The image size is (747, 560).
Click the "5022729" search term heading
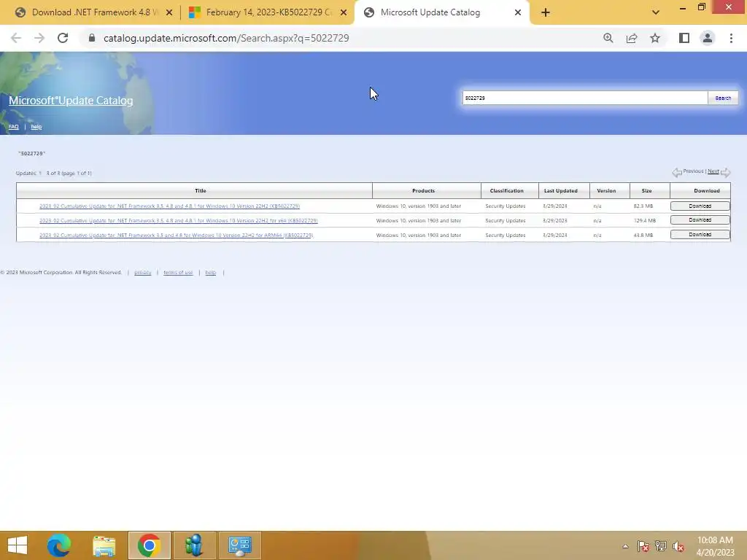[x=32, y=153]
